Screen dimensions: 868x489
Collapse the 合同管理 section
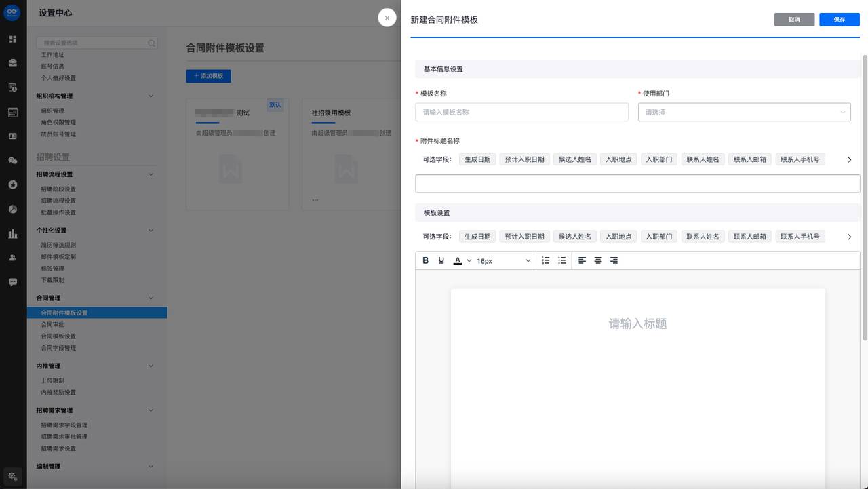tap(151, 298)
